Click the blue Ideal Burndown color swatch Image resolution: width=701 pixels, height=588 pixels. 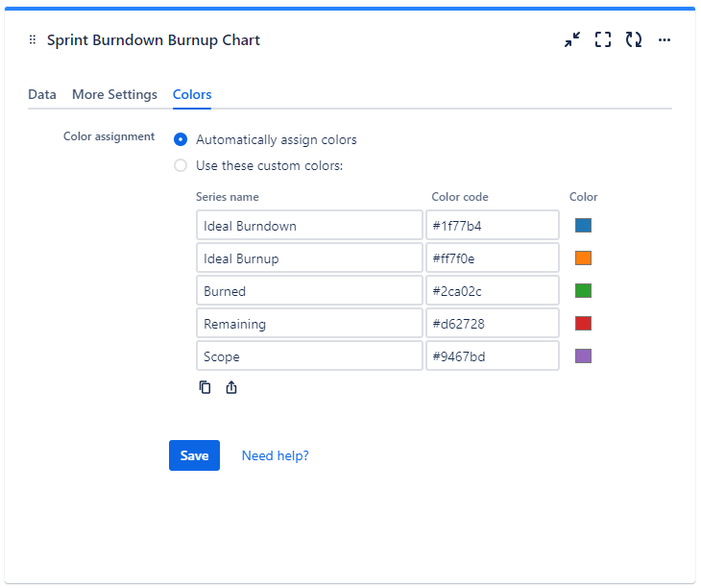click(x=583, y=226)
